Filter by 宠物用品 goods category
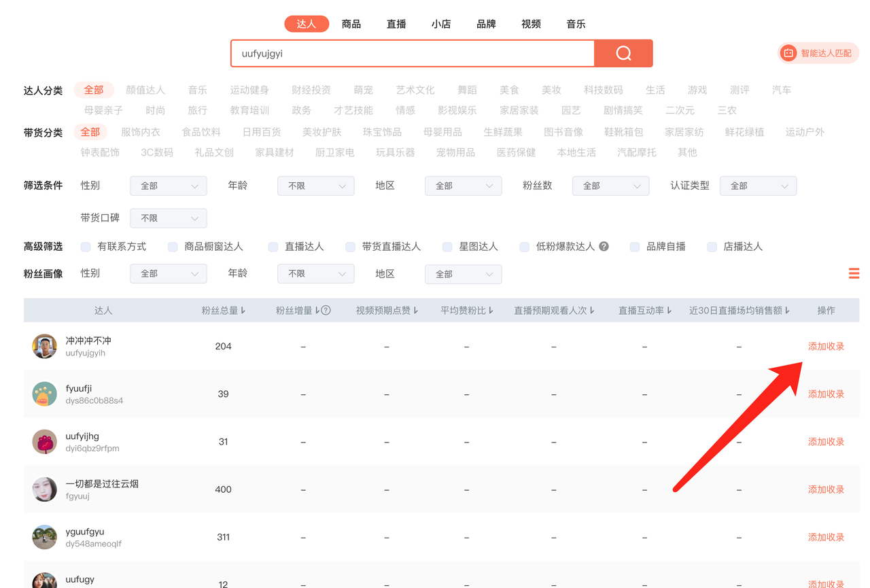Image resolution: width=870 pixels, height=588 pixels. point(455,152)
